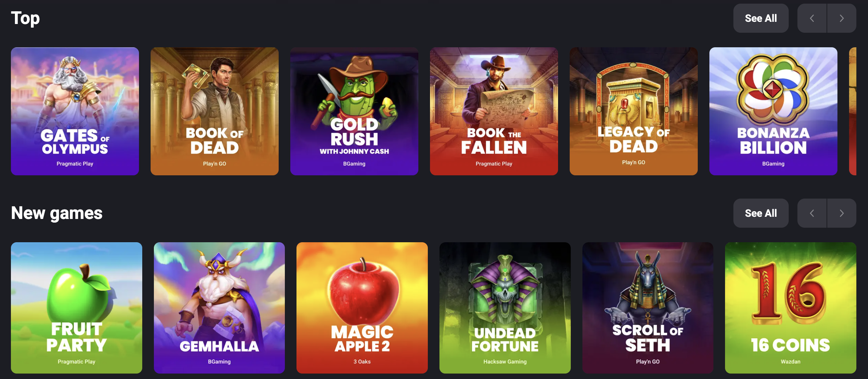Click the Top section previous arrow
The image size is (868, 379).
click(812, 18)
